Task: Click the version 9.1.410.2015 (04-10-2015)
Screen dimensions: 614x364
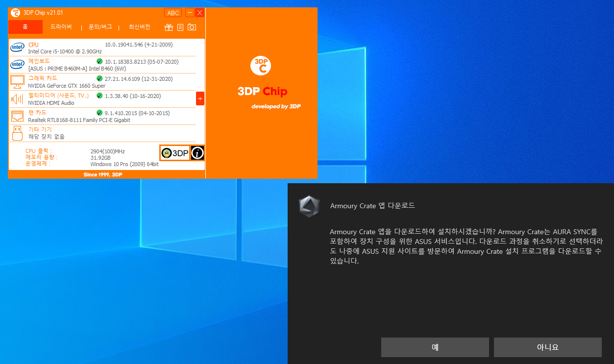Action: tap(137, 113)
